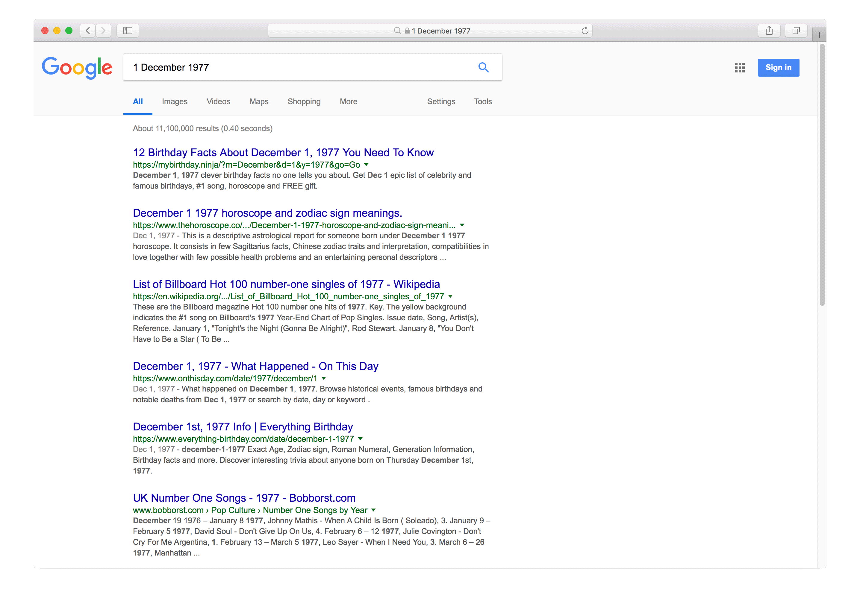Click the en.wikipedia.org green URL

[x=288, y=296]
